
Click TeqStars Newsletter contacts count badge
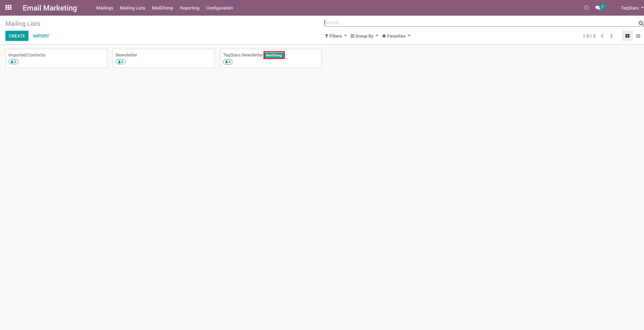(228, 62)
